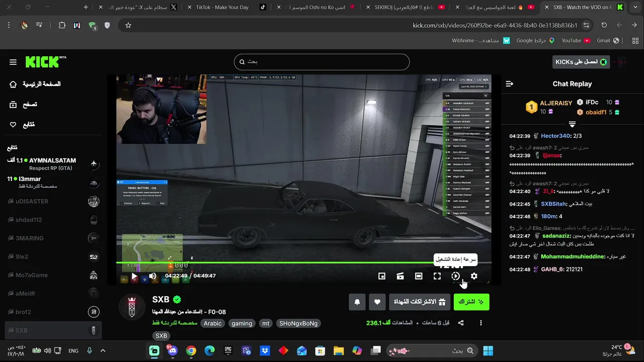Open l3mmar channel in sidebar
This screenshot has width=644, height=362.
[x=53, y=183]
